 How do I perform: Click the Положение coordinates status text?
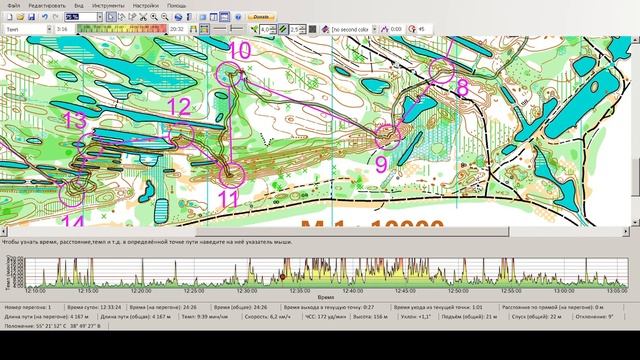(x=52, y=326)
